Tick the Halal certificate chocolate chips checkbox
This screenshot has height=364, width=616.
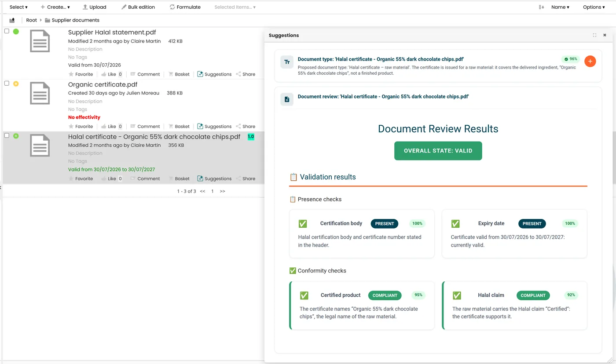point(7,136)
